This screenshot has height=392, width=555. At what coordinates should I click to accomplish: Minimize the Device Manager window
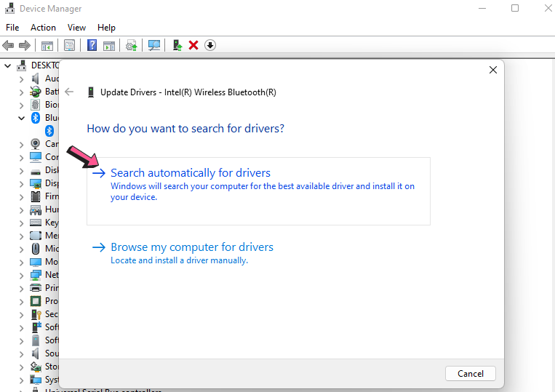482,8
